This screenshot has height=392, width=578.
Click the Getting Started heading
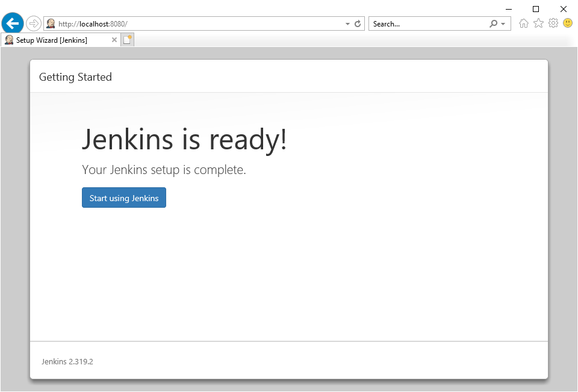click(76, 77)
